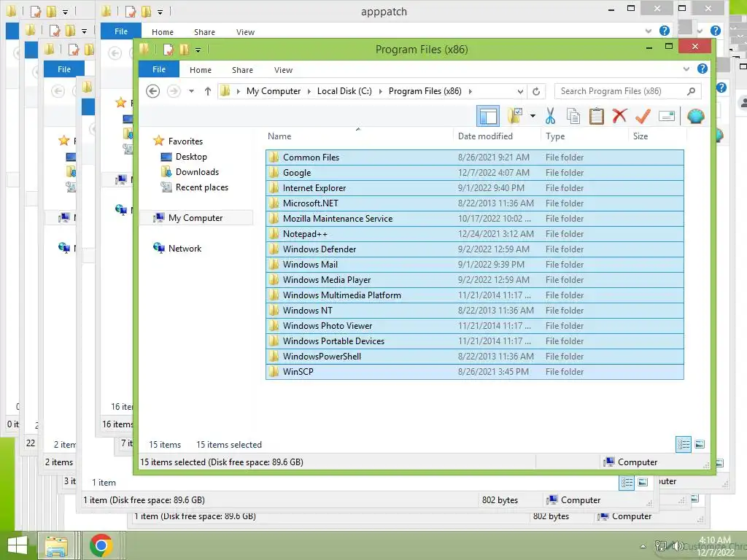Screen dimensions: 747x560
Task: Click the Cut scissors icon
Action: [550, 116]
